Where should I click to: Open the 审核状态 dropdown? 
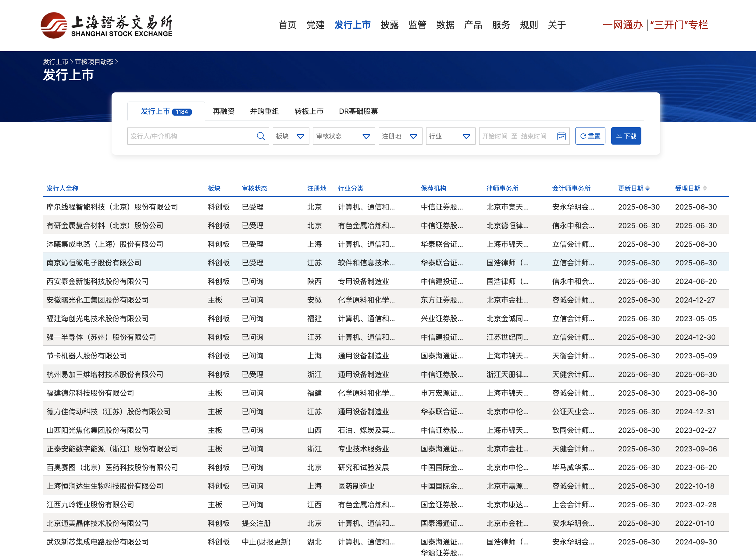344,136
